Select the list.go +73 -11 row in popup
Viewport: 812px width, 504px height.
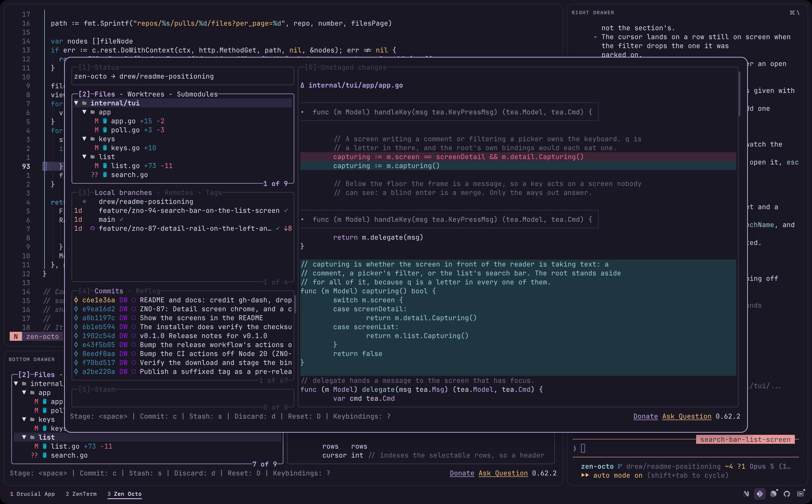click(x=183, y=166)
